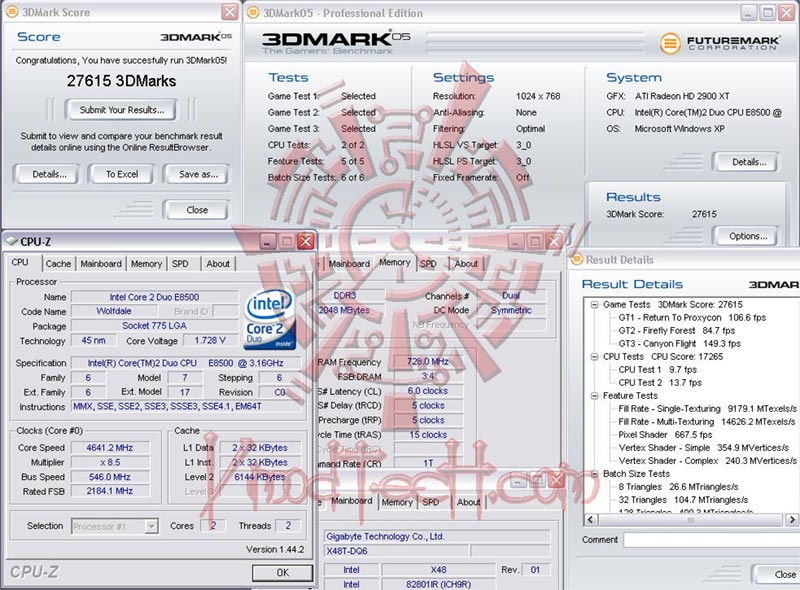Viewport: 800px width, 590px height.
Task: Close the 3DMark Score window via X
Action: click(x=230, y=12)
